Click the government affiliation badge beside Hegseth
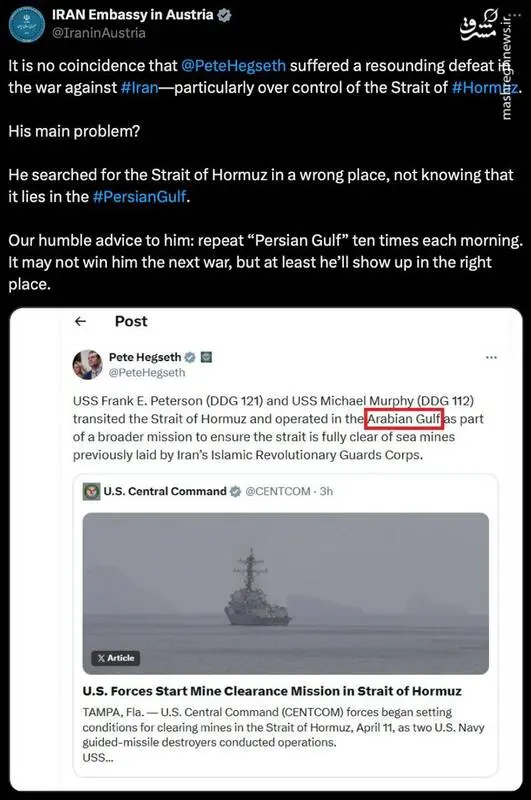531x800 pixels. (206, 357)
